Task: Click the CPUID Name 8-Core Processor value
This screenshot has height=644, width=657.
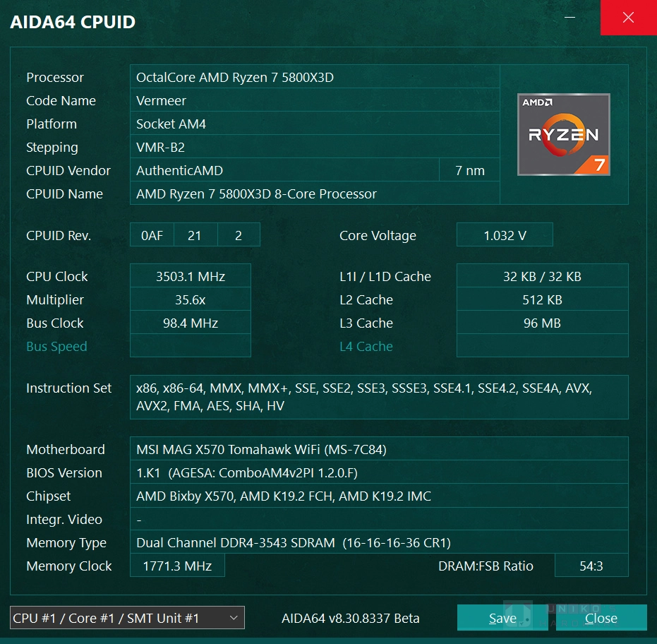Action: tap(315, 193)
